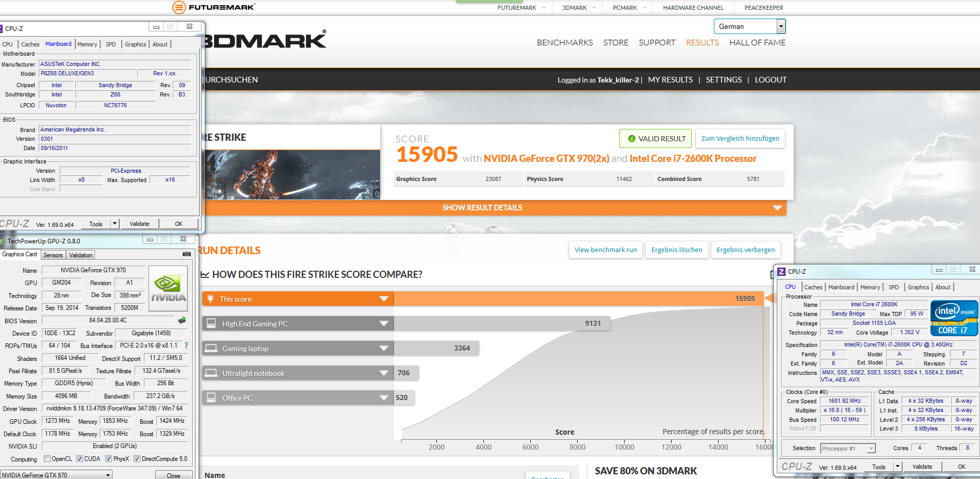Click the Gaming laptop score bar 3364
Screen dimensions: 980x479
[436, 348]
